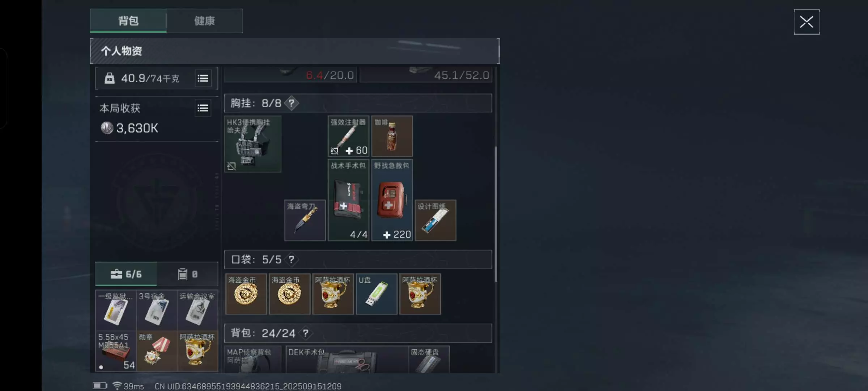The height and width of the screenshot is (391, 868).
Task: Switch to the 6/6 safe box tab
Action: pyautogui.click(x=126, y=274)
